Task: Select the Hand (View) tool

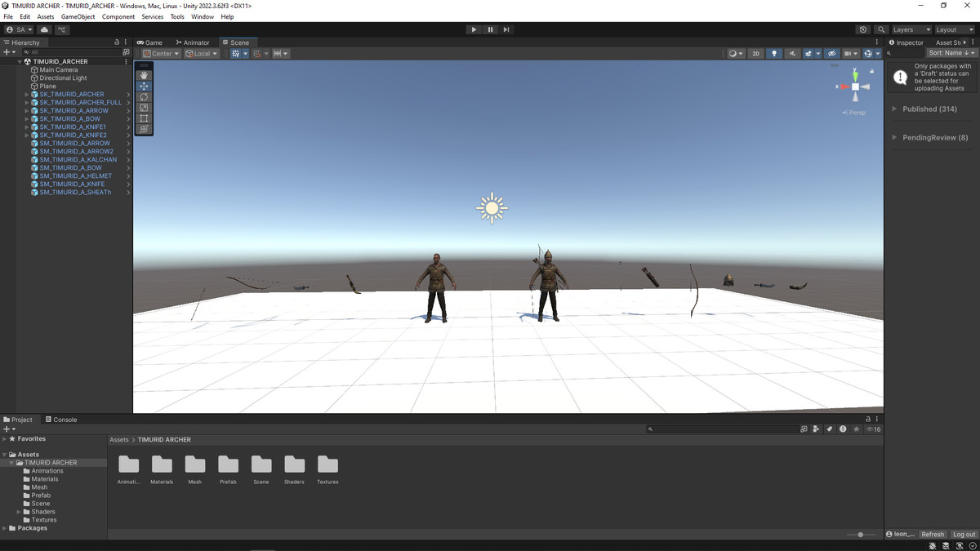Action: tap(144, 75)
